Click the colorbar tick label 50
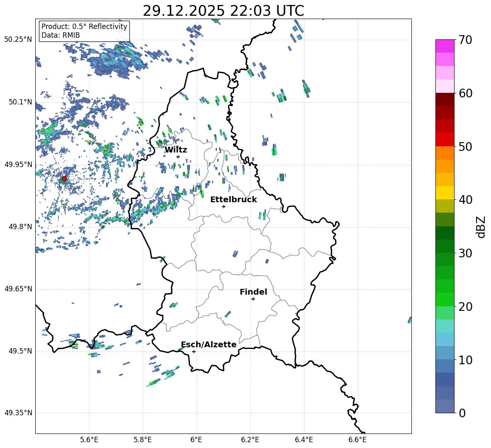This screenshot has height=448, width=491. 466,147
